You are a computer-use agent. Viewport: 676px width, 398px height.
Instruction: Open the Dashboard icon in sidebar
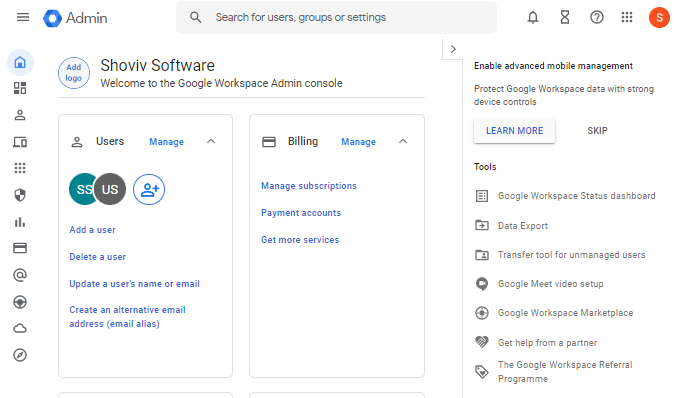(20, 88)
